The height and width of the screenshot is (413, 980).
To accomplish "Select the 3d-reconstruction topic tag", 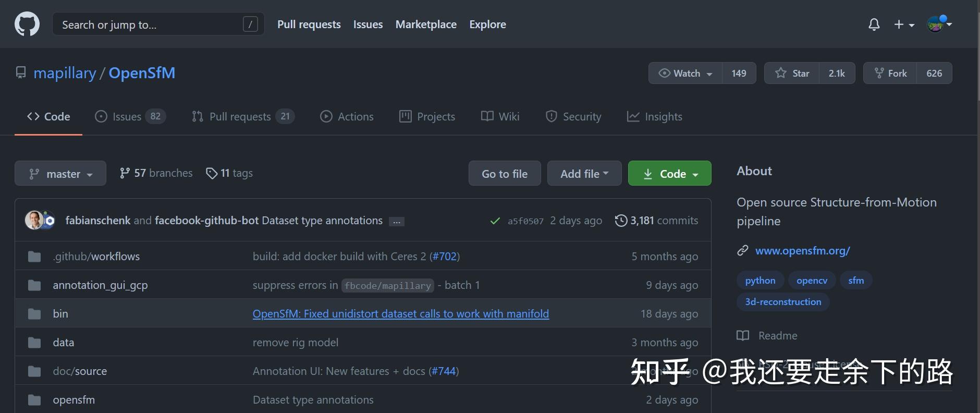I will tap(783, 301).
